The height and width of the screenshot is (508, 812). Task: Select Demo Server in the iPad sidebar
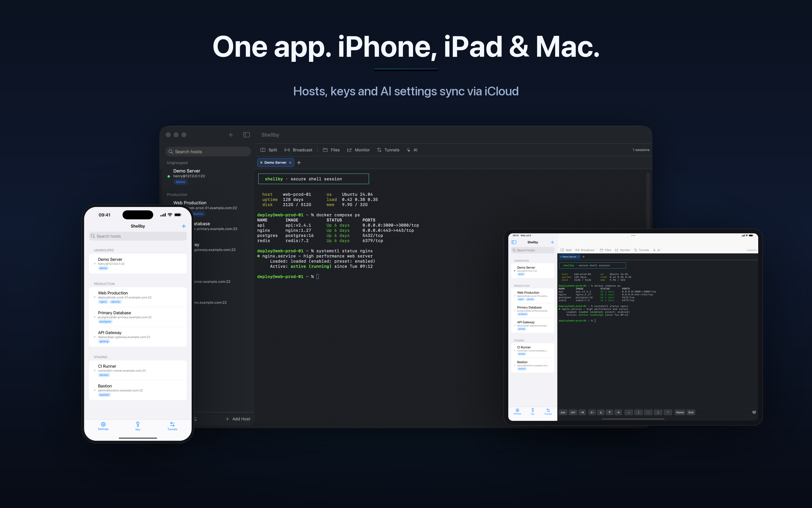pyautogui.click(x=533, y=270)
